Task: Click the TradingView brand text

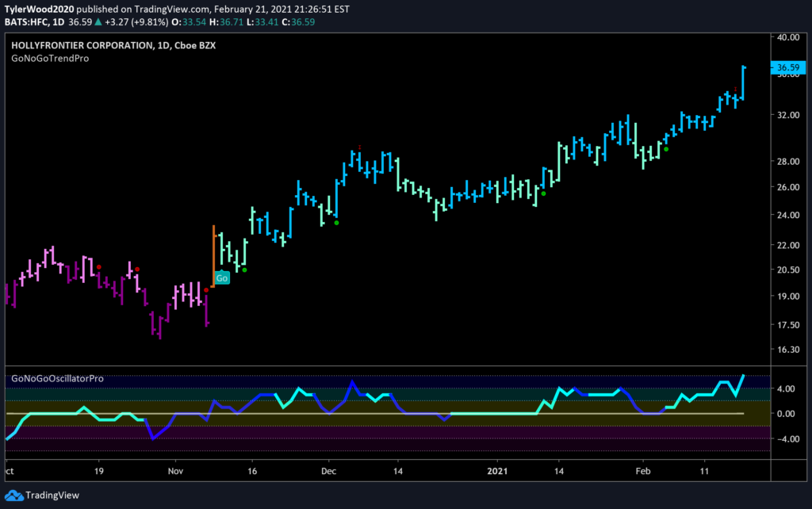Action: (x=52, y=496)
